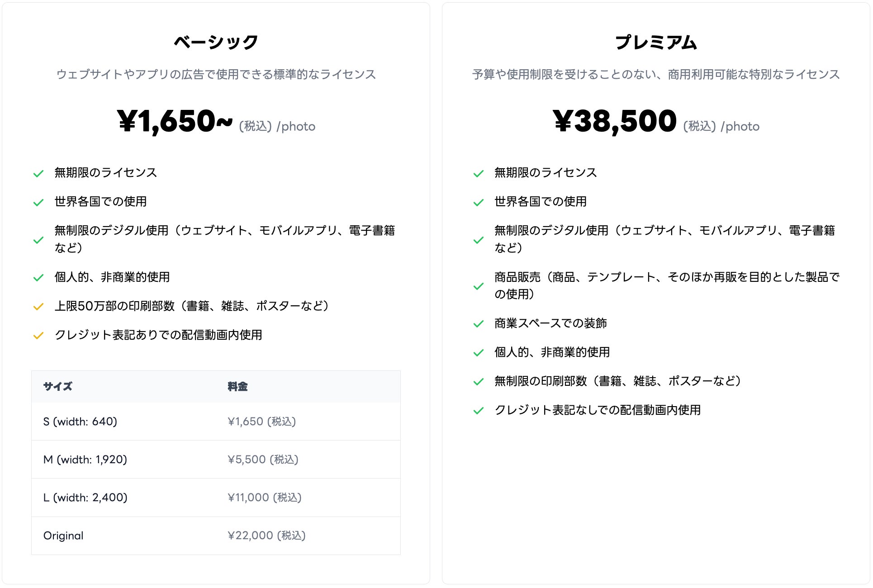Pick the Original size row

pos(216,536)
